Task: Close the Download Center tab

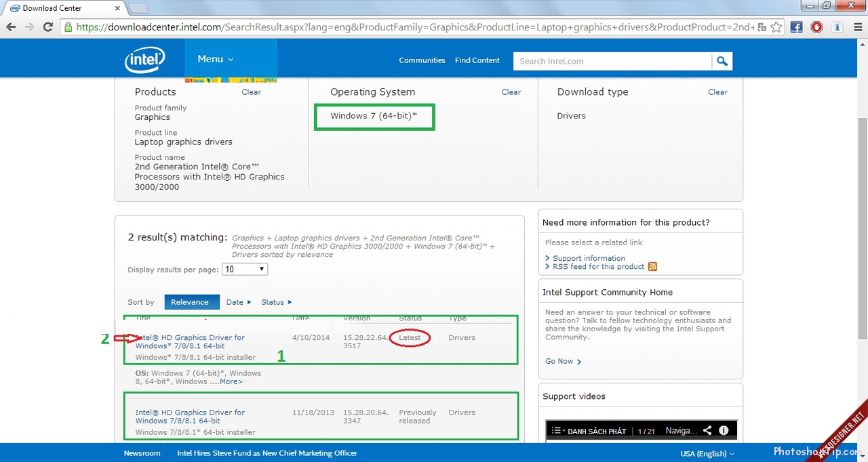Action: click(117, 8)
